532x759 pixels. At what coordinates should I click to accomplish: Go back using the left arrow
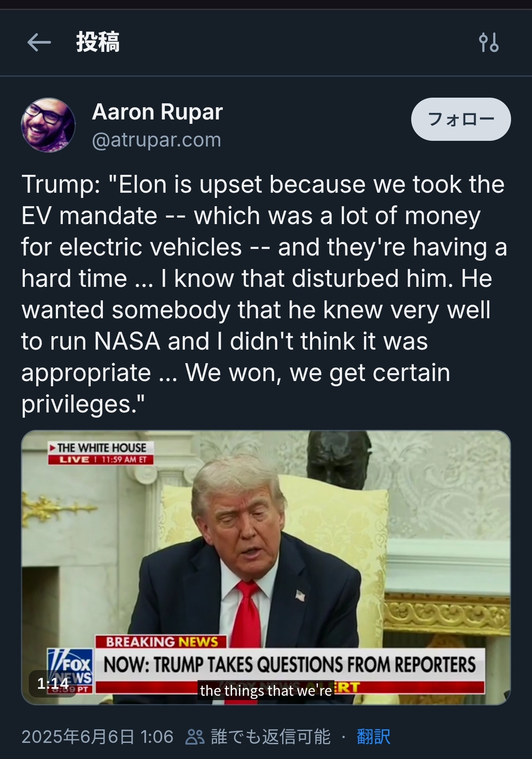pos(39,43)
